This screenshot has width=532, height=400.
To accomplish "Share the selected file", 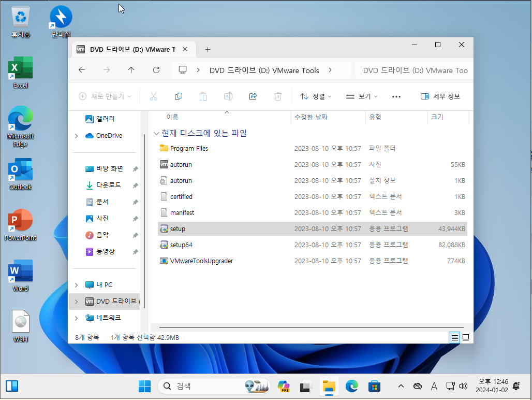I will [x=253, y=96].
